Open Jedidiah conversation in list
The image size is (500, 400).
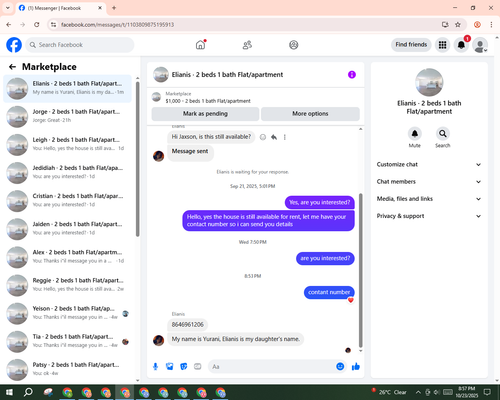point(67,173)
